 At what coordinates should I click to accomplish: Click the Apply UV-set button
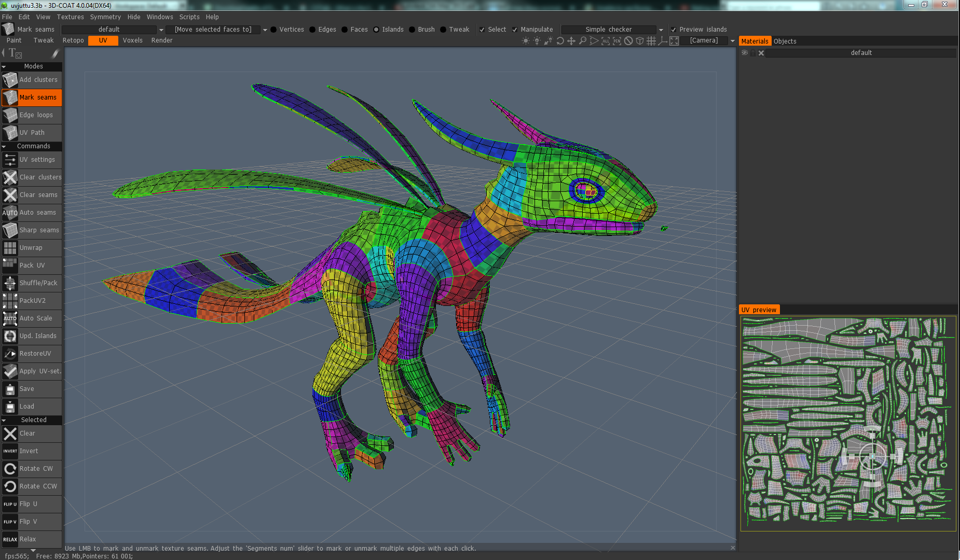point(32,371)
